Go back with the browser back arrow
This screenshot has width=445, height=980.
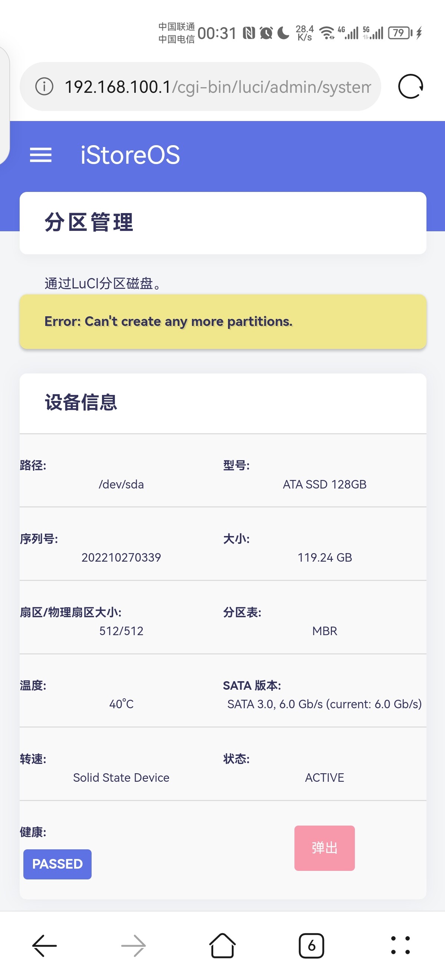[x=44, y=945]
